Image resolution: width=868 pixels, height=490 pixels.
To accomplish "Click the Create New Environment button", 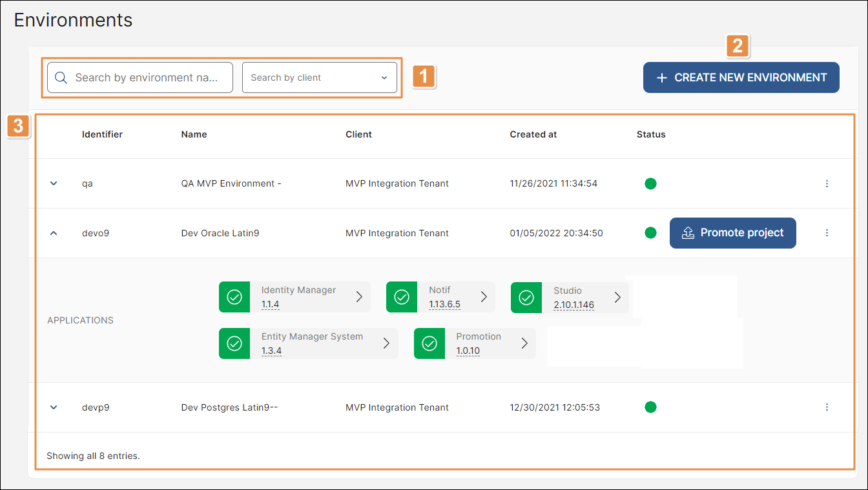I will 741,77.
